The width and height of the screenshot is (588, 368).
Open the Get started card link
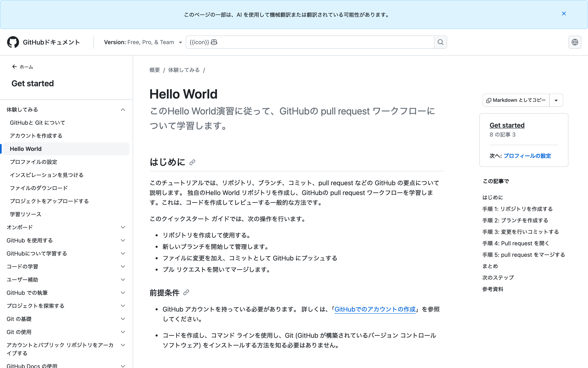pyautogui.click(x=507, y=125)
